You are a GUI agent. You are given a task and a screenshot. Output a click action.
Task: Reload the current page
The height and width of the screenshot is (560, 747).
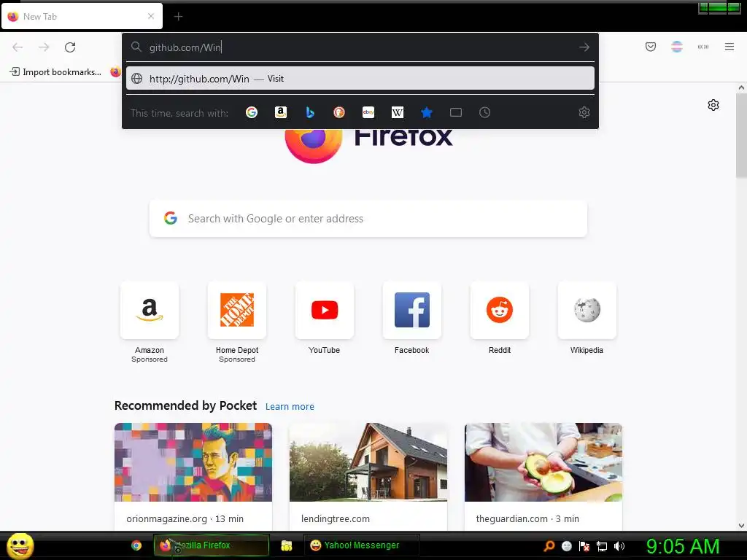pyautogui.click(x=70, y=47)
